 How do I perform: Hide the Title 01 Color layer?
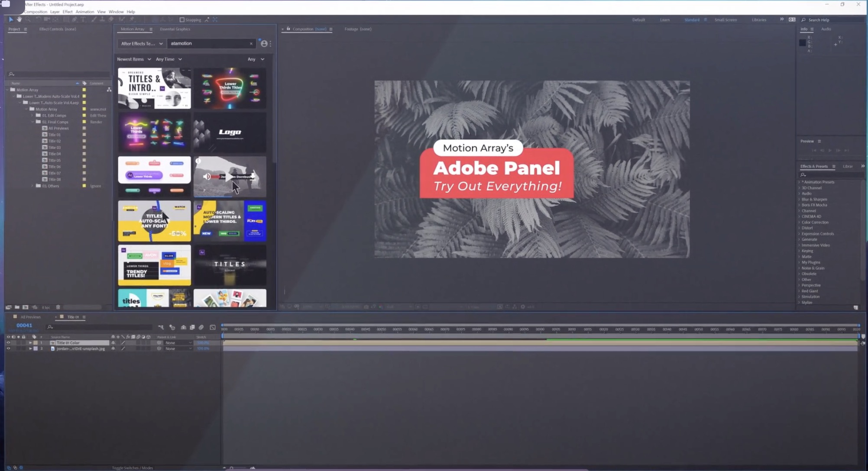coord(8,343)
